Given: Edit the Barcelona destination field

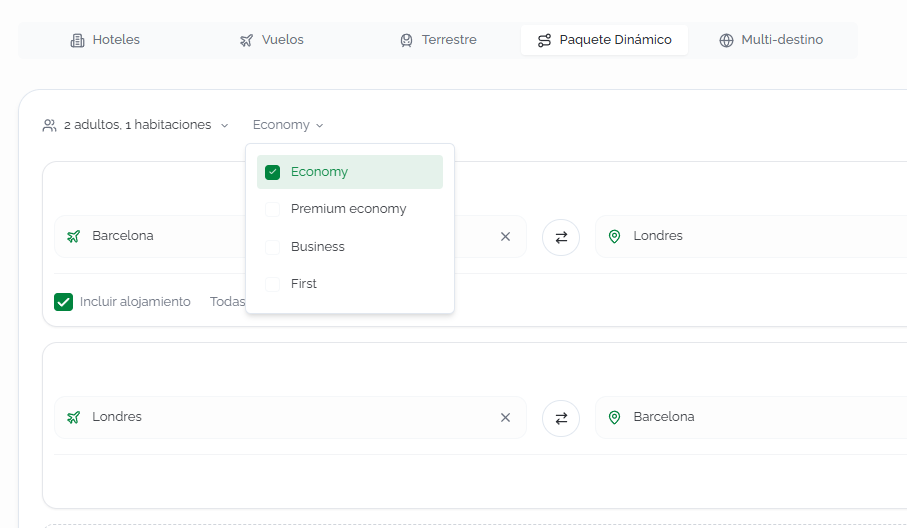Looking at the screenshot, I should [752, 417].
